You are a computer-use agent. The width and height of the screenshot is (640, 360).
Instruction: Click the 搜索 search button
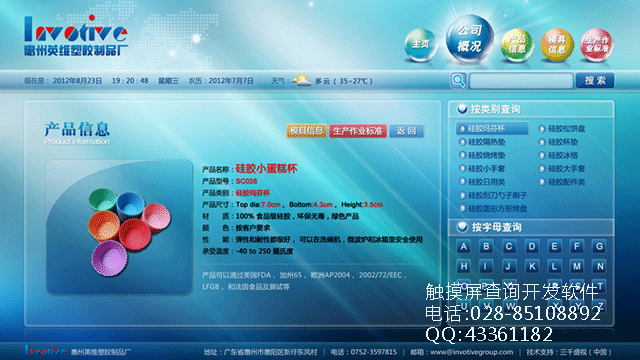pyautogui.click(x=595, y=80)
